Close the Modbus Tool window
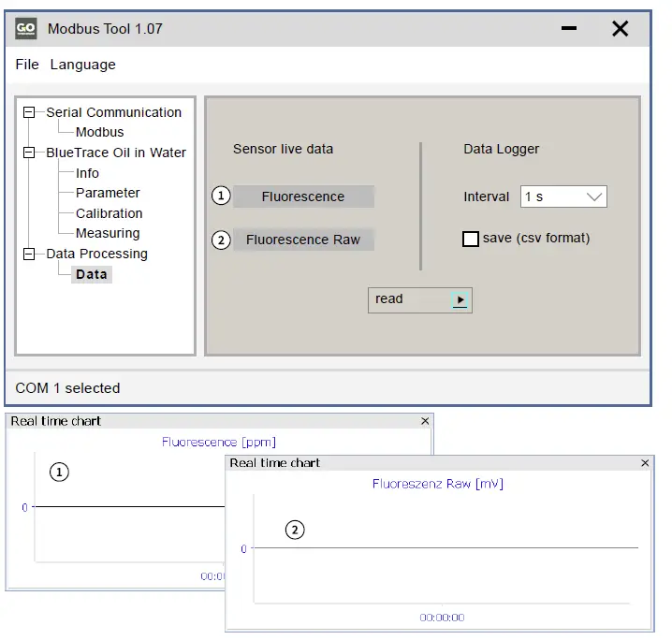672x640 pixels. click(x=620, y=29)
